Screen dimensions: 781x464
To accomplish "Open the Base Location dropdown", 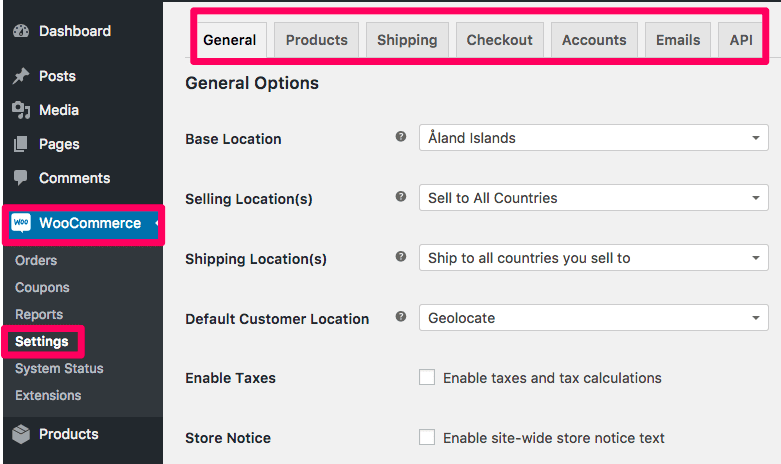I will (x=594, y=137).
